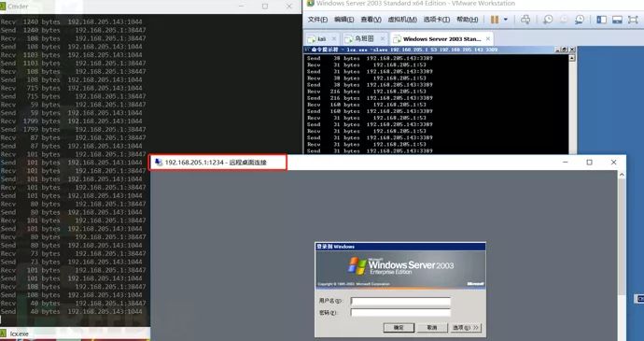Expand login options with 选项 >> button

(466, 328)
